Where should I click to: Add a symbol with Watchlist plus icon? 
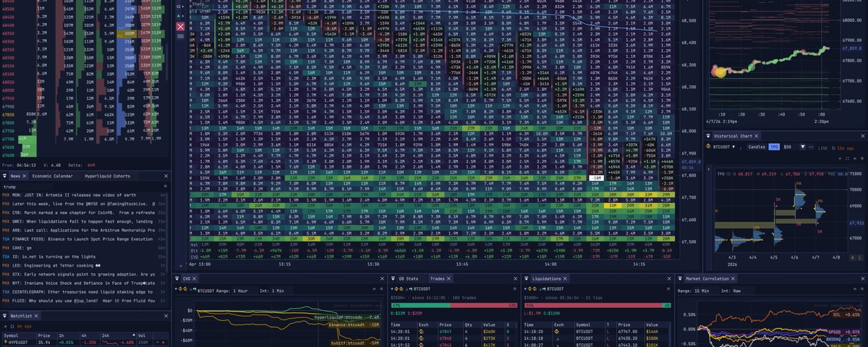(6, 326)
